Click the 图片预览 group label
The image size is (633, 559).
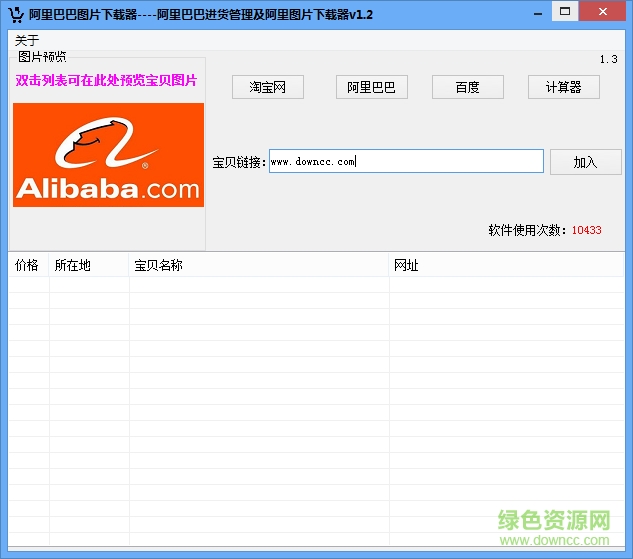pos(42,57)
